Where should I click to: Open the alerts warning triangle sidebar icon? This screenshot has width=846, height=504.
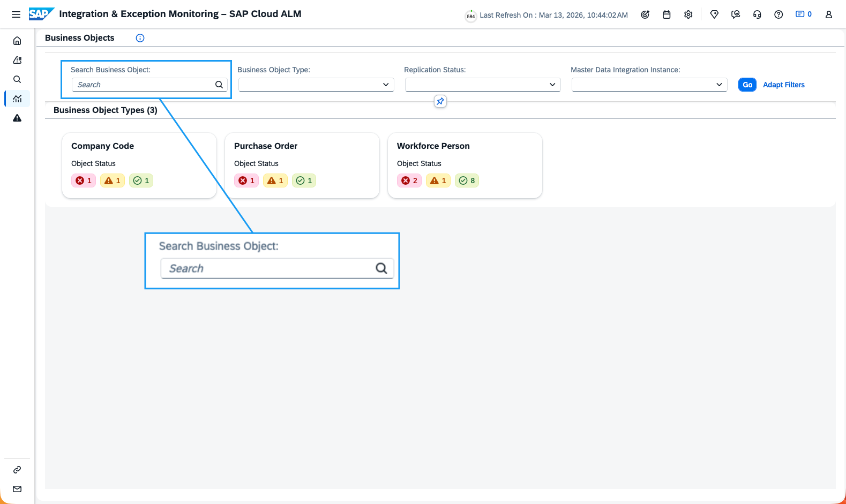click(17, 118)
